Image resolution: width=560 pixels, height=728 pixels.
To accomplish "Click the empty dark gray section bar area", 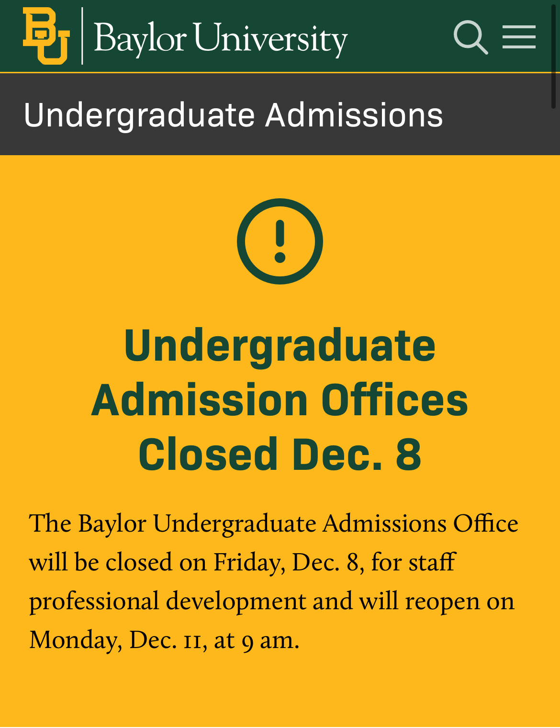I will (x=500, y=115).
